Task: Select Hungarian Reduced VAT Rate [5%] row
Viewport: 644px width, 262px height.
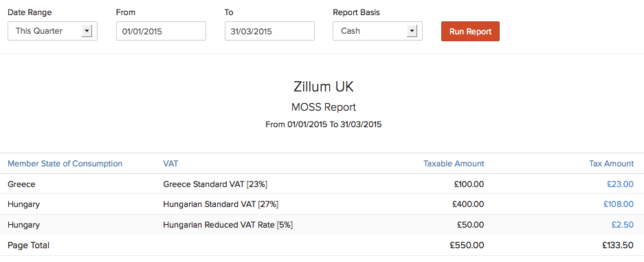Action: pos(322,225)
